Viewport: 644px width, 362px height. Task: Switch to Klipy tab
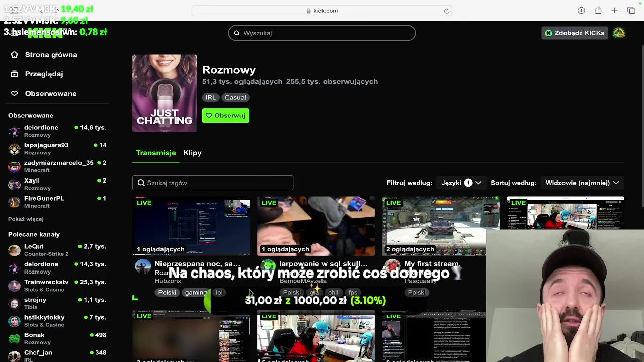coord(192,153)
